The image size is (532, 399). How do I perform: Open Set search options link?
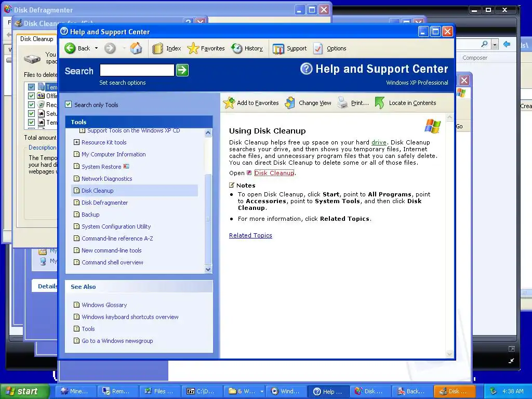123,83
